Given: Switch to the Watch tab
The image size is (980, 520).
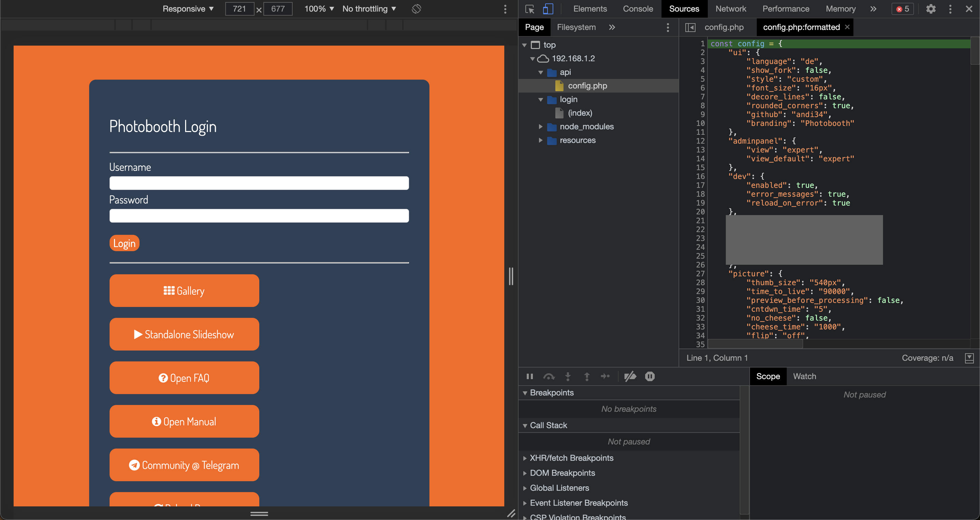Looking at the screenshot, I should pyautogui.click(x=804, y=376).
